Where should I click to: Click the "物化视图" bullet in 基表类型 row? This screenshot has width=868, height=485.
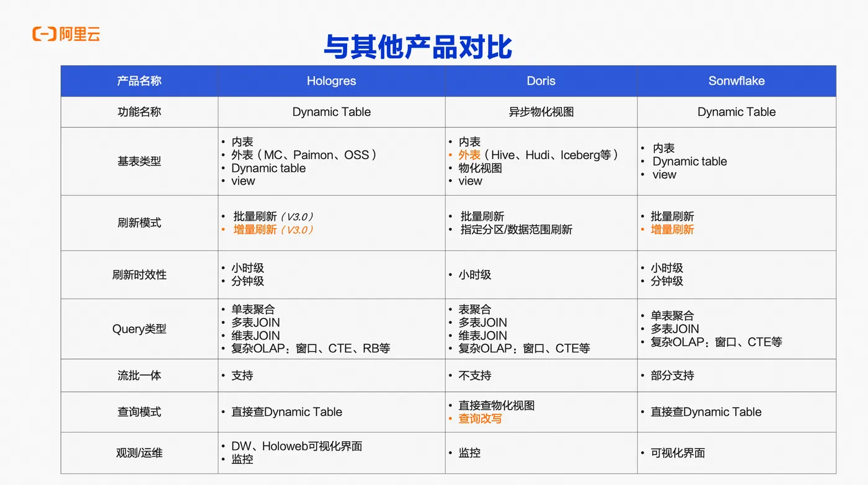480,168
